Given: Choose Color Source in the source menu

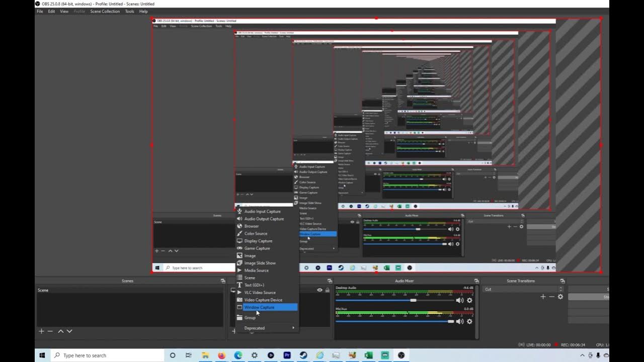Looking at the screenshot, I should (266, 234).
